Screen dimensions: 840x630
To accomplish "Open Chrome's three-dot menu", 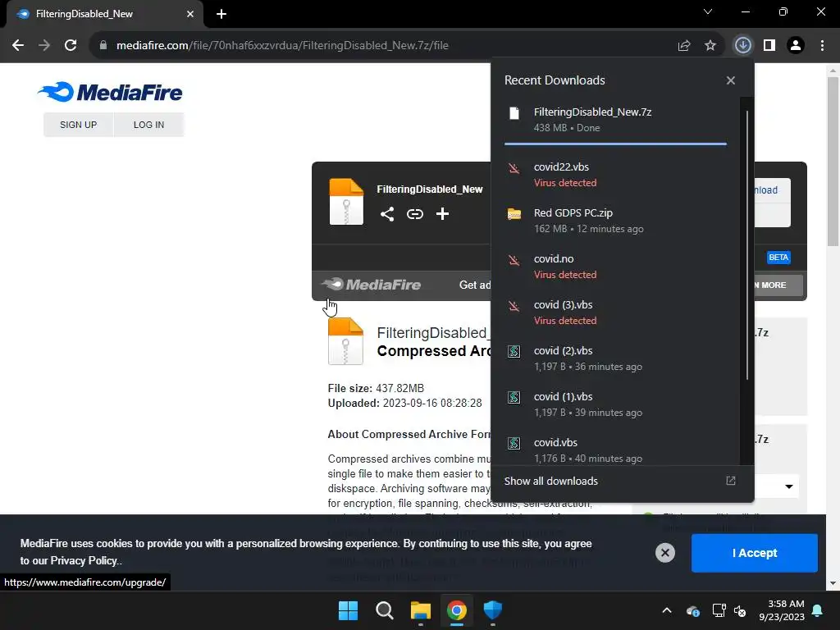I will pyautogui.click(x=822, y=46).
